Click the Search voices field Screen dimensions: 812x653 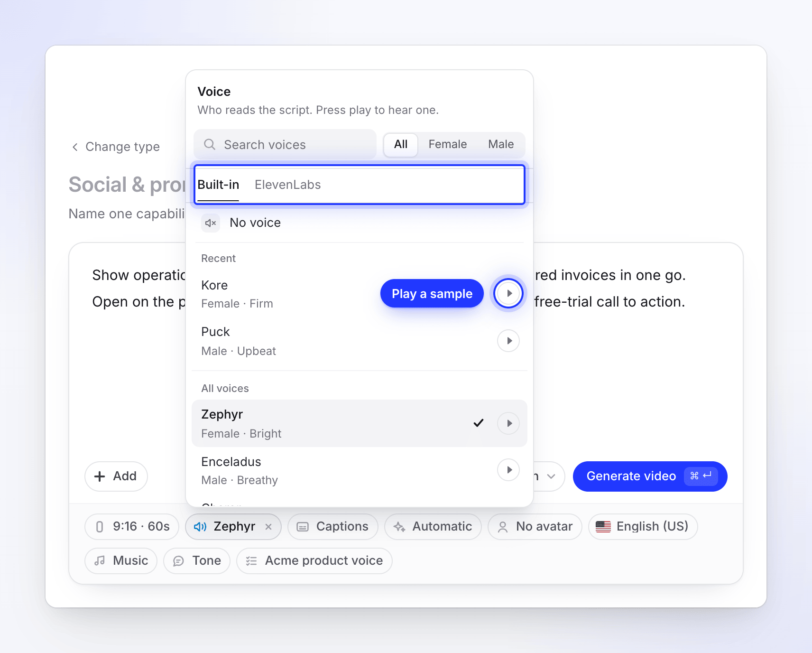pyautogui.click(x=285, y=144)
